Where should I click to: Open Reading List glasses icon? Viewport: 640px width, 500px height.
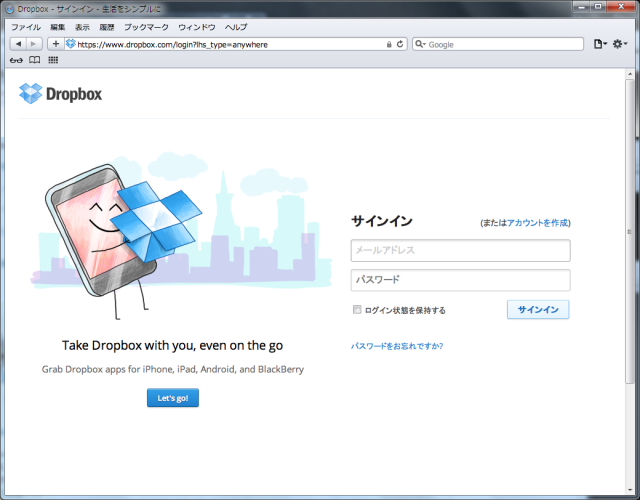click(16, 60)
